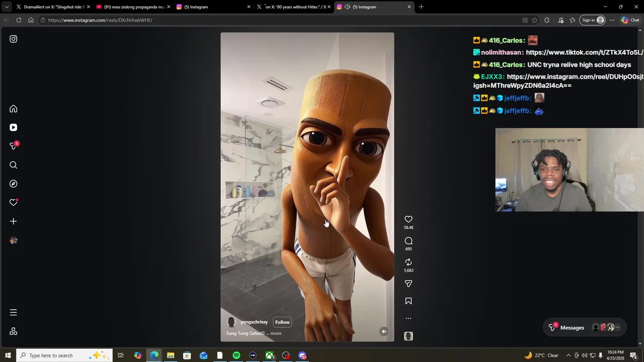Viewport: 644px width, 362px height.
Task: Switch to the first (5) Instagram tab
Action: [213, 7]
